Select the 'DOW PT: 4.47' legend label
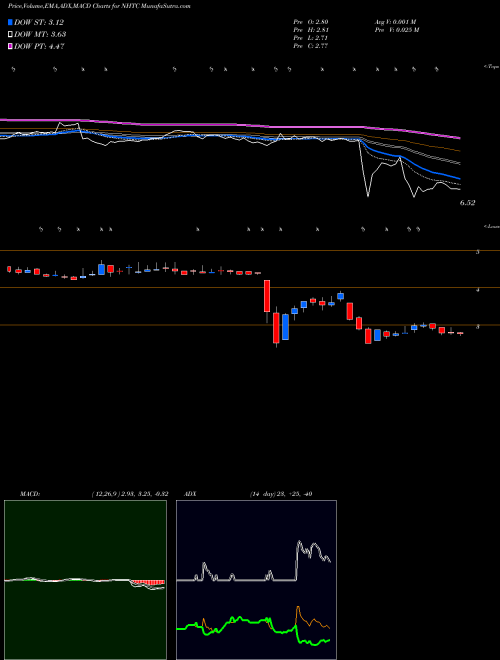Screen dimensions: 500x660 click(x=39, y=47)
